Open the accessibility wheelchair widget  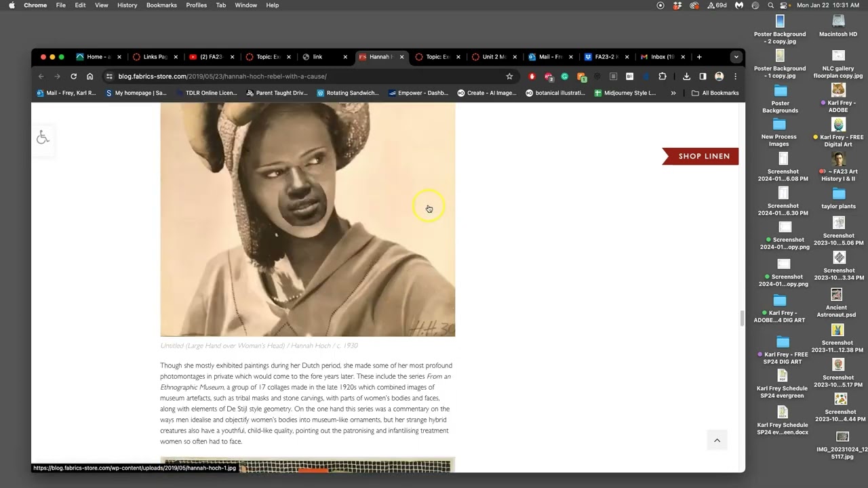pyautogui.click(x=43, y=138)
